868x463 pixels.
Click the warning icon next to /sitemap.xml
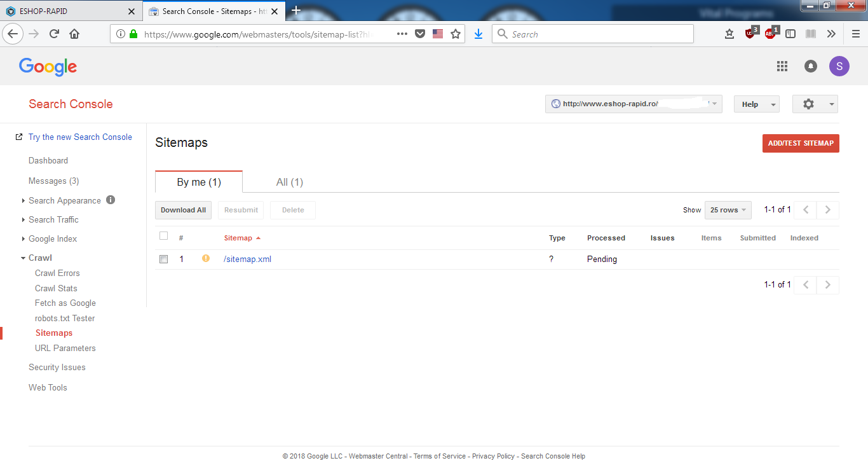205,258
